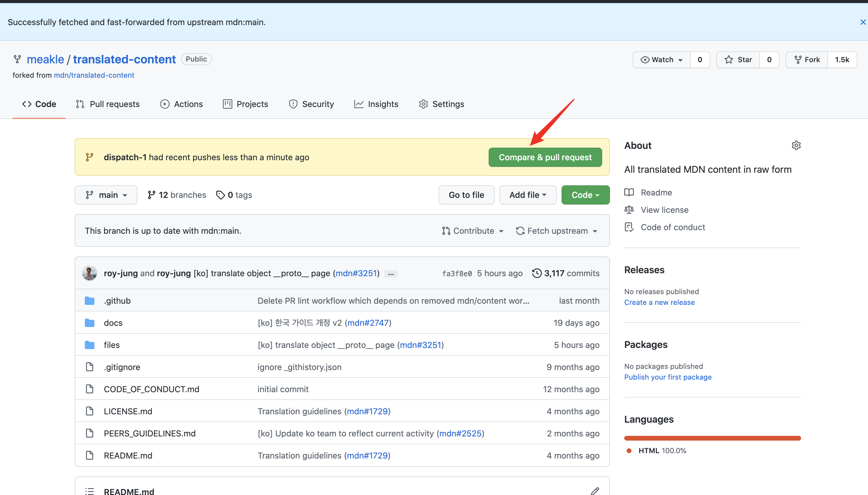
Task: Expand the Fetch upstream dropdown
Action: pos(557,231)
